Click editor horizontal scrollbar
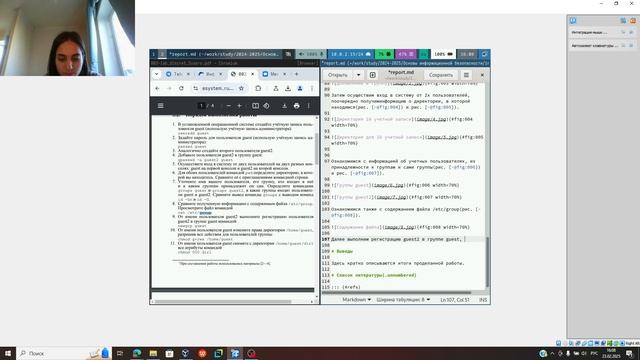640x360 pixels. coord(396,292)
